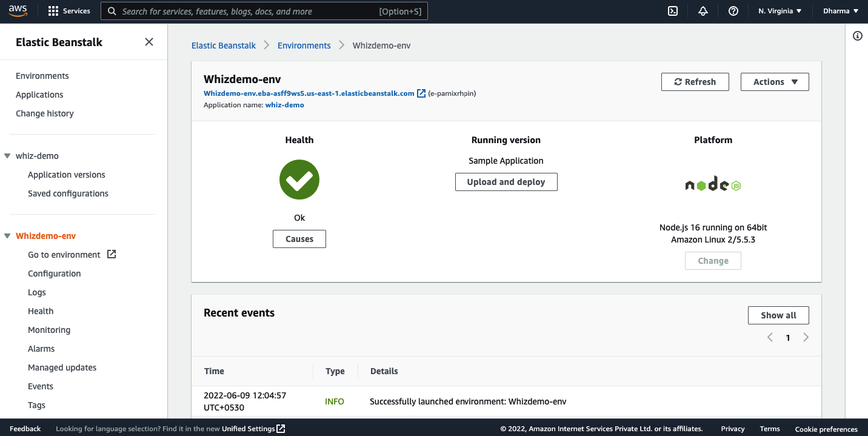Open Events in sidebar
Image resolution: width=868 pixels, height=436 pixels.
[x=41, y=386]
